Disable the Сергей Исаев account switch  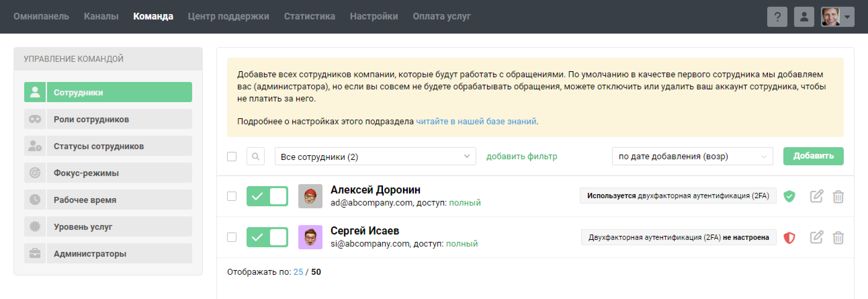(x=267, y=237)
